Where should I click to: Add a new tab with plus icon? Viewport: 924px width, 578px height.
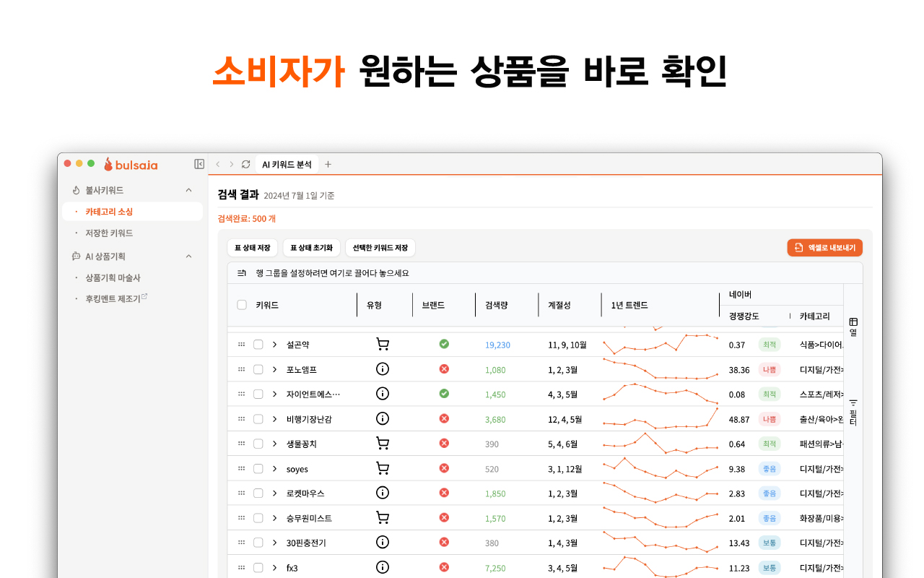(x=328, y=164)
